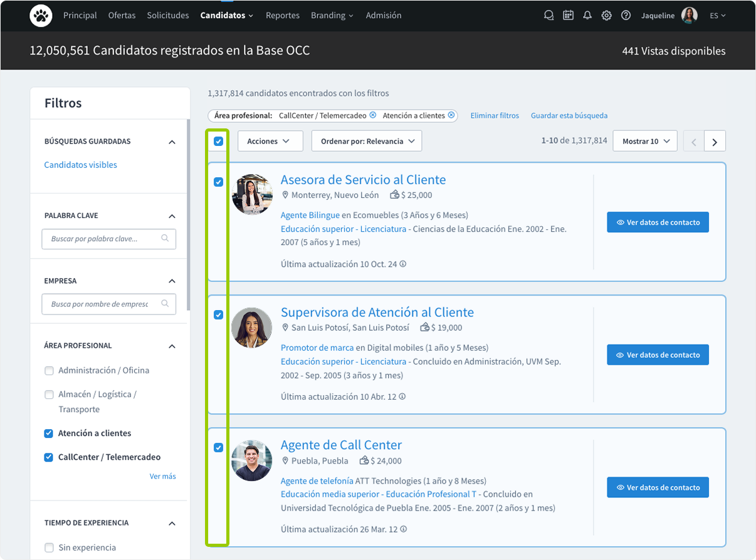Open the settings gear icon
756x560 pixels.
[x=606, y=16]
